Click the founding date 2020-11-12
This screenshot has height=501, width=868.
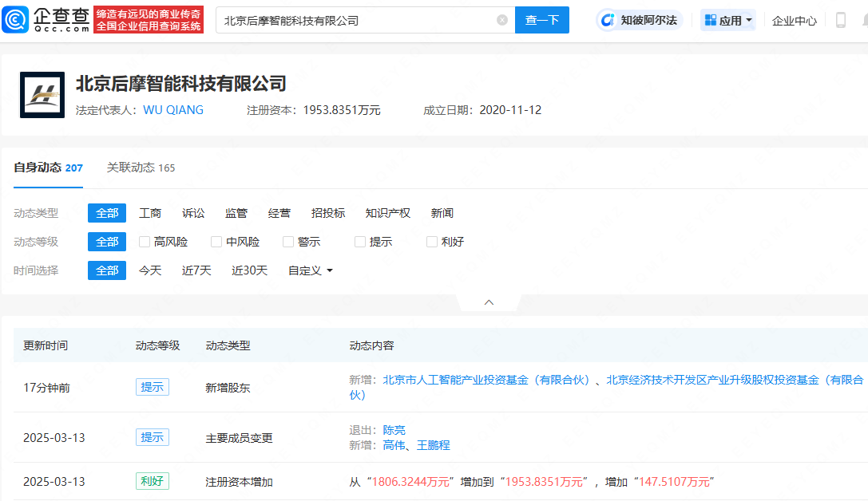point(510,110)
